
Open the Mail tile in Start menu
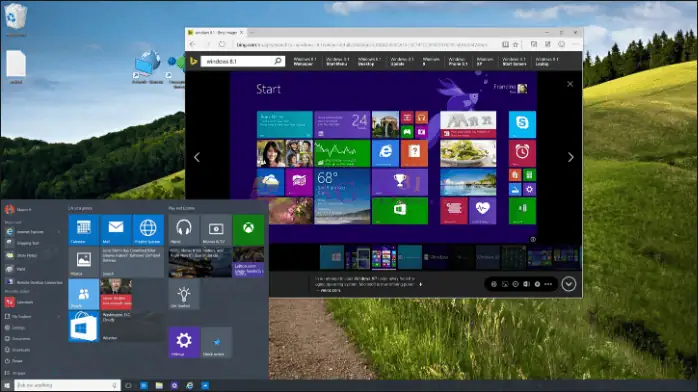[116, 230]
